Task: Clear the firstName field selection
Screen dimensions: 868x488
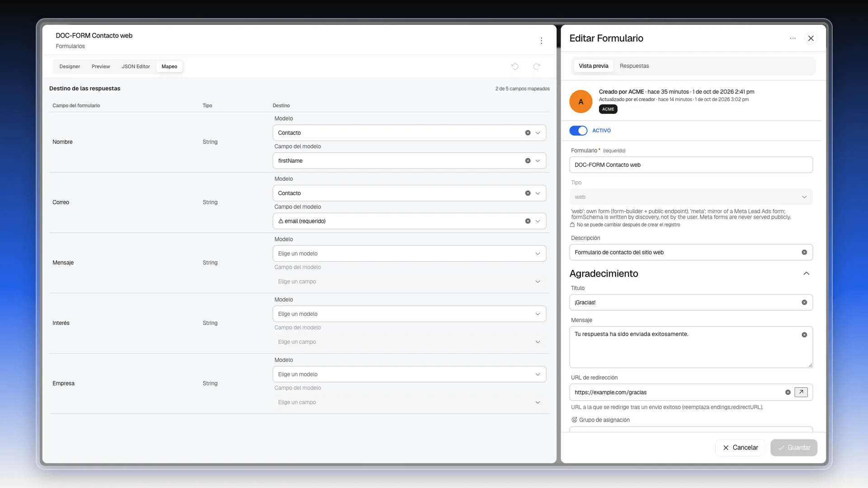Action: click(x=528, y=161)
